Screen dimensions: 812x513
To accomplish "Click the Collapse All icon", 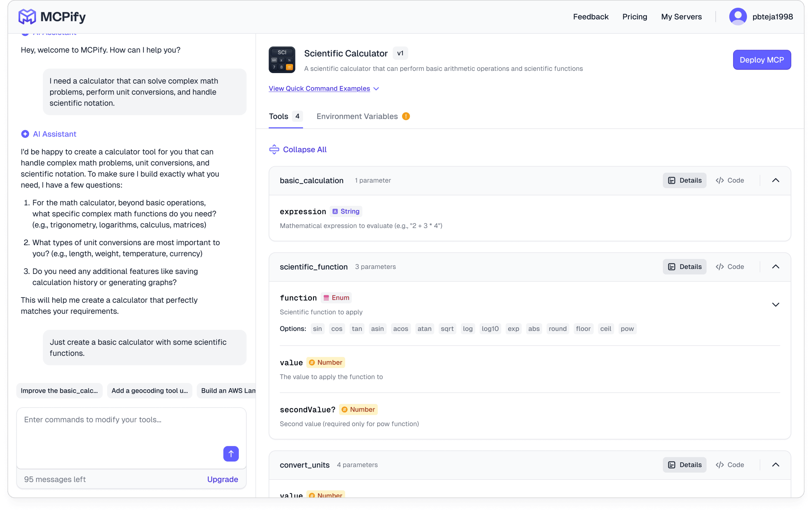I will [274, 149].
